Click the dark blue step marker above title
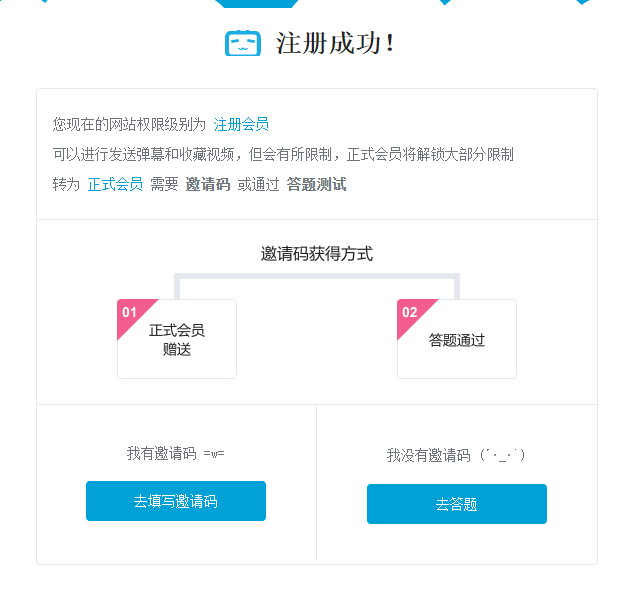The image size is (631, 589). click(x=242, y=3)
